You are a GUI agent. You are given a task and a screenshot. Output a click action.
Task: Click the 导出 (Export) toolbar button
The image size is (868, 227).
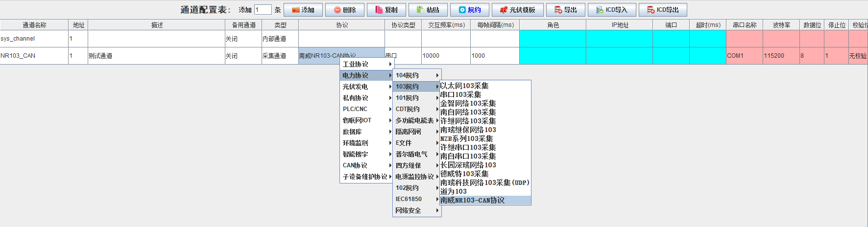565,10
